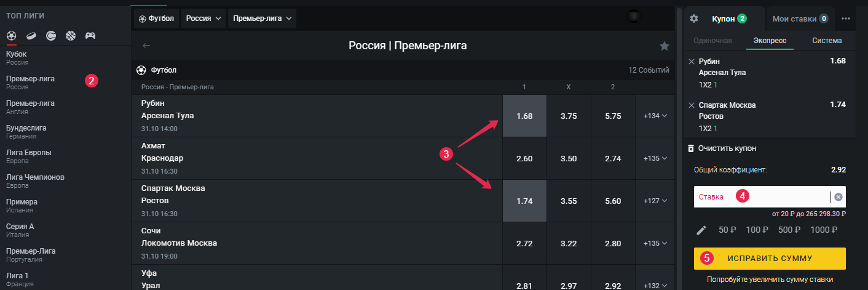Choose the 500 ₽ quick stake amount

(789, 230)
